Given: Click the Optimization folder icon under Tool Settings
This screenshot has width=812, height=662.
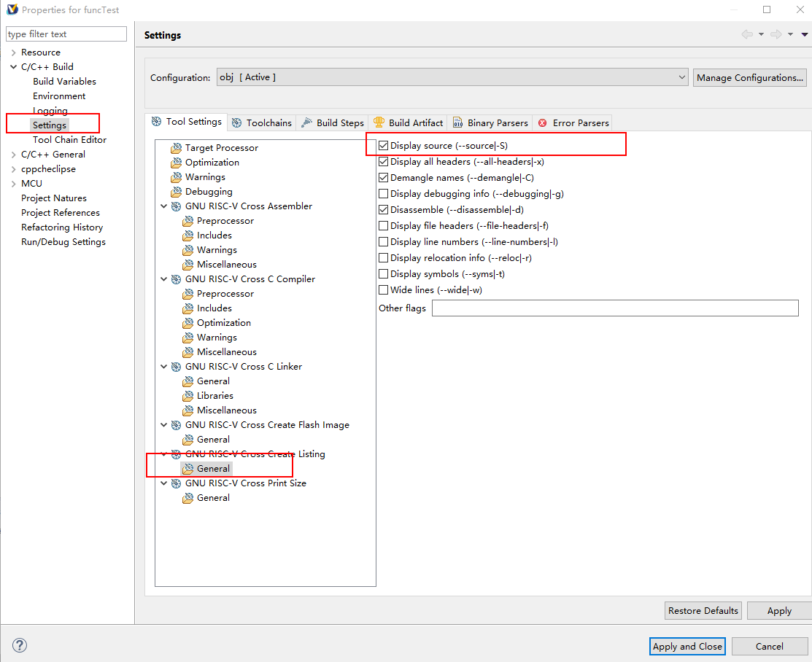Looking at the screenshot, I should pos(176,163).
